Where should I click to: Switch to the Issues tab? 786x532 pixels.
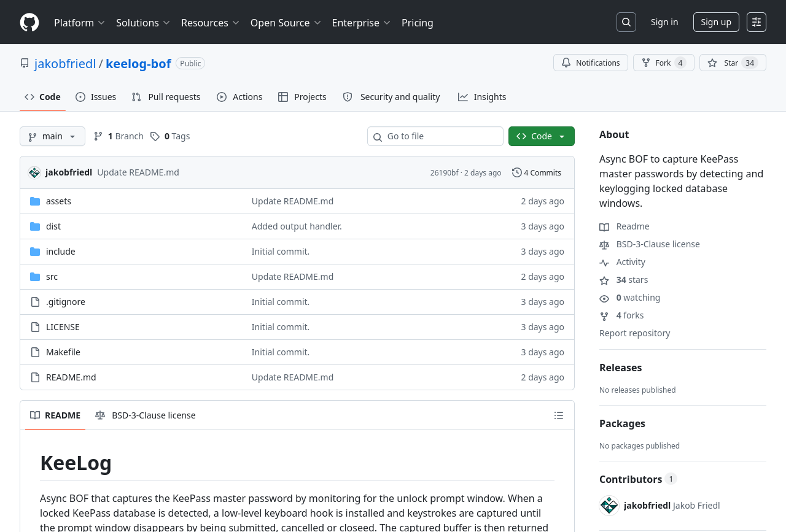coord(96,97)
